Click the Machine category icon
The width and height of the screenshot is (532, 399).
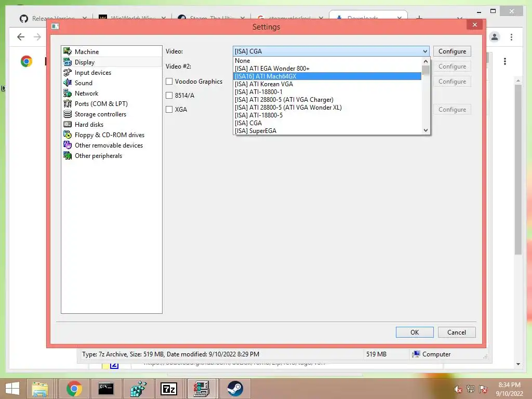pos(68,51)
